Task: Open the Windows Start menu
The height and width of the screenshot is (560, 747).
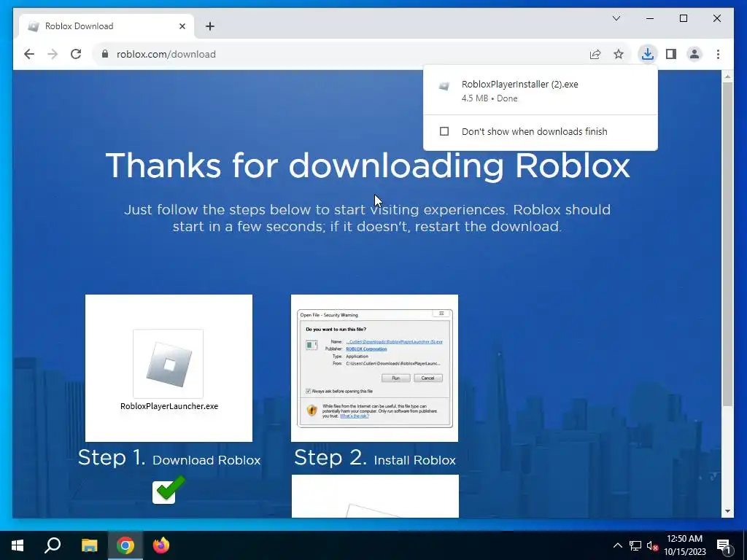Action: (x=18, y=545)
